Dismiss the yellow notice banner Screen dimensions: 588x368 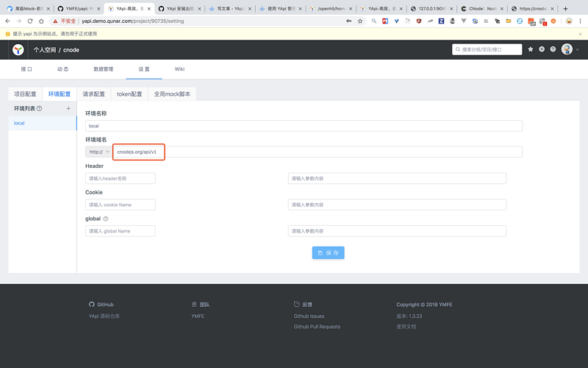[x=580, y=34]
